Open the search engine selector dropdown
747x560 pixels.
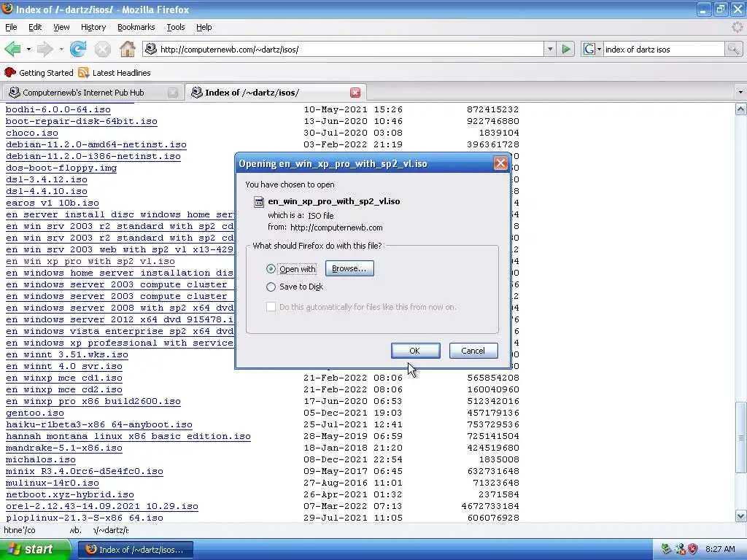click(x=599, y=49)
